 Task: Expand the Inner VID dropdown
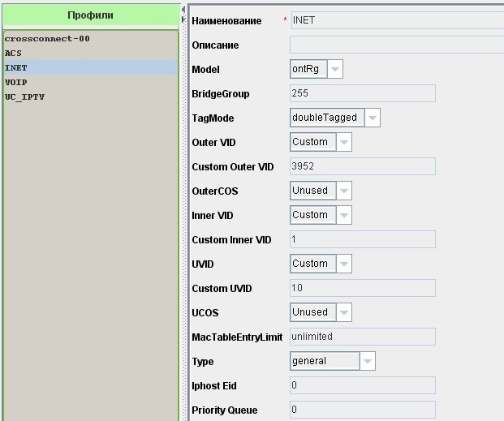click(x=344, y=215)
